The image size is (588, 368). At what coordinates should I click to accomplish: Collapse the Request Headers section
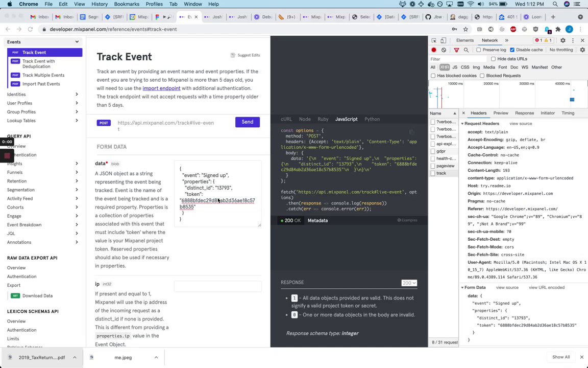462,124
